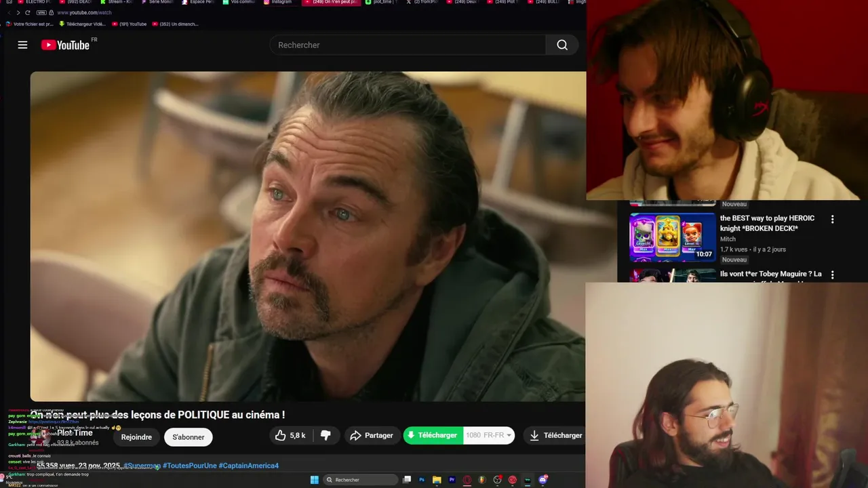The height and width of the screenshot is (488, 868).
Task: Open options menu for HEROIC knight video
Action: pyautogui.click(x=832, y=219)
